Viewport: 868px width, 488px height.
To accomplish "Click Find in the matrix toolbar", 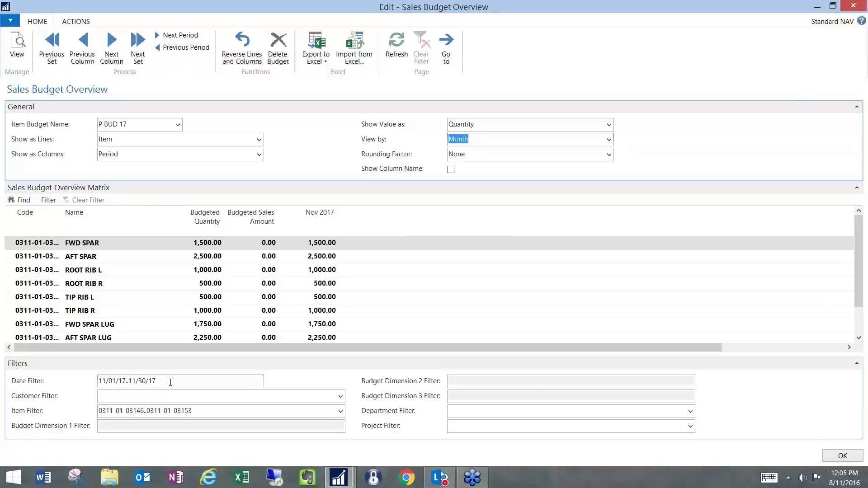I will pos(20,200).
